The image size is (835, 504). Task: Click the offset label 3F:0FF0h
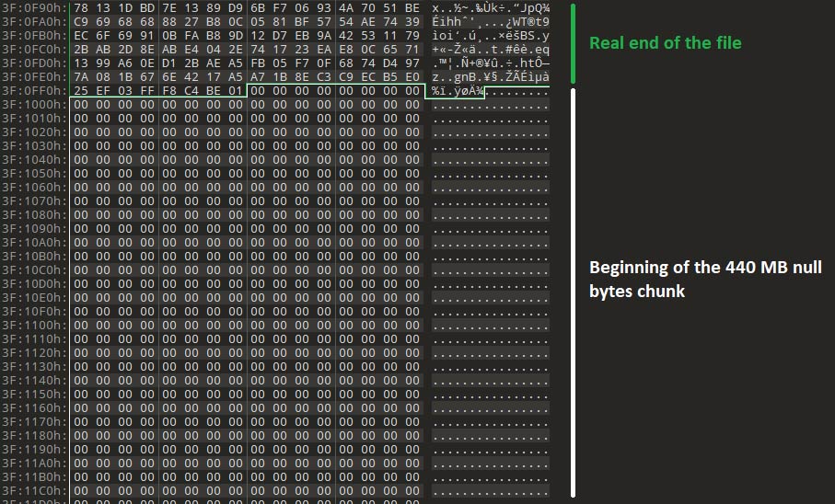[32, 91]
